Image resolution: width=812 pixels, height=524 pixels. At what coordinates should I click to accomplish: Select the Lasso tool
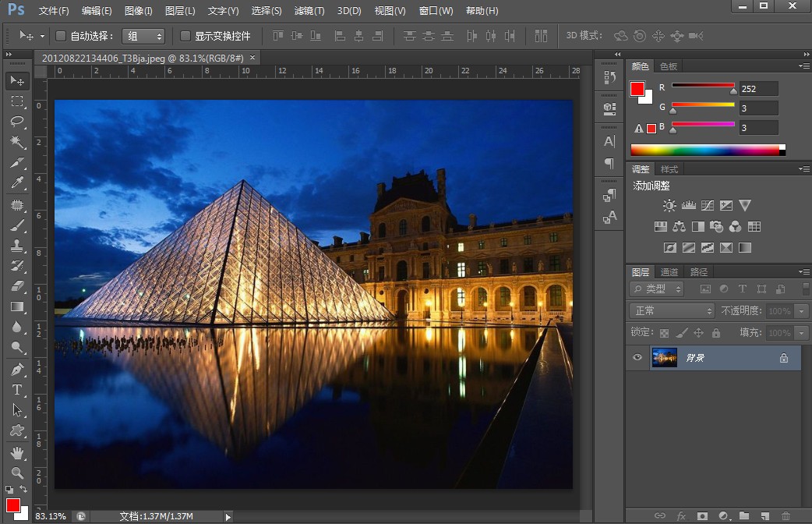tap(17, 122)
